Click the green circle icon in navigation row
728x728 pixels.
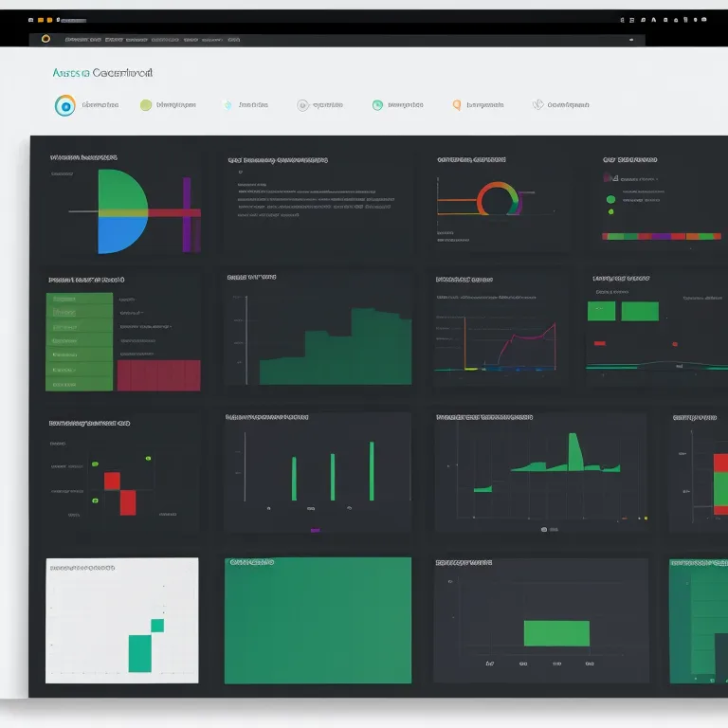[x=147, y=105]
